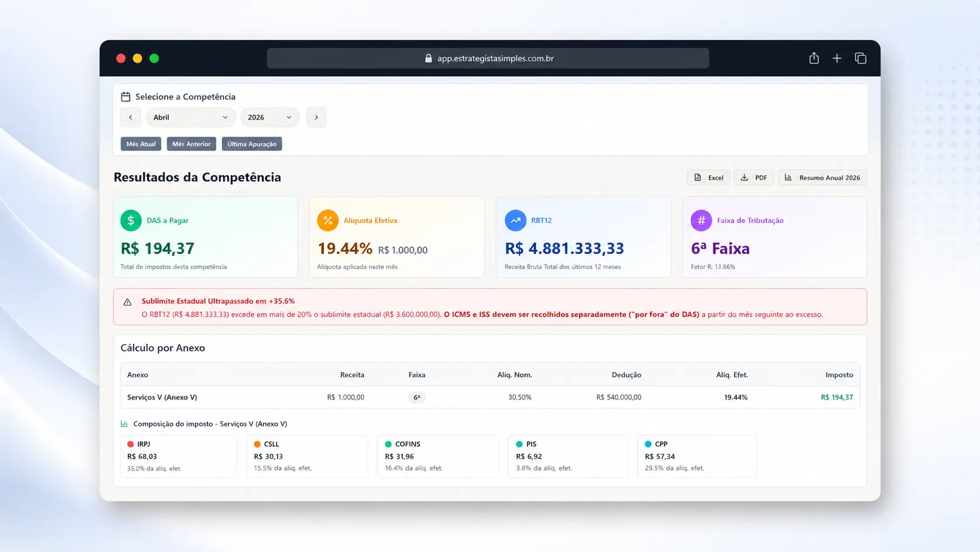
Task: Click the Última Apuração button
Action: point(252,144)
